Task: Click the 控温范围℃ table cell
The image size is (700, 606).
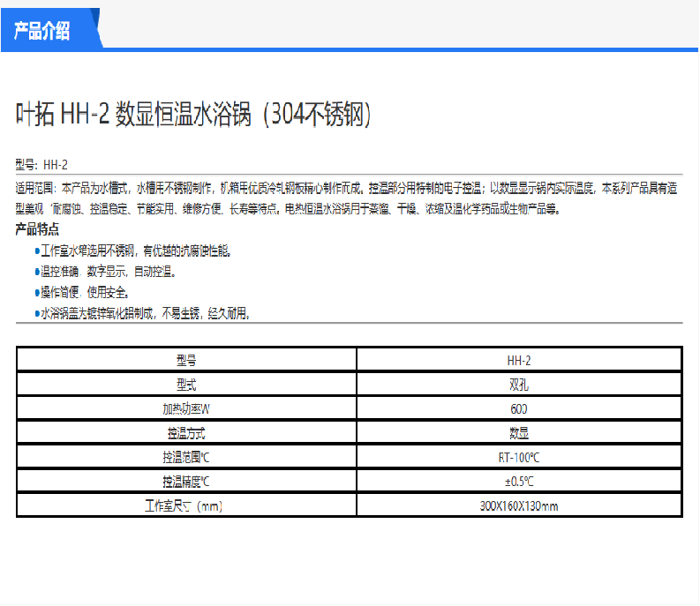Action: (x=186, y=457)
